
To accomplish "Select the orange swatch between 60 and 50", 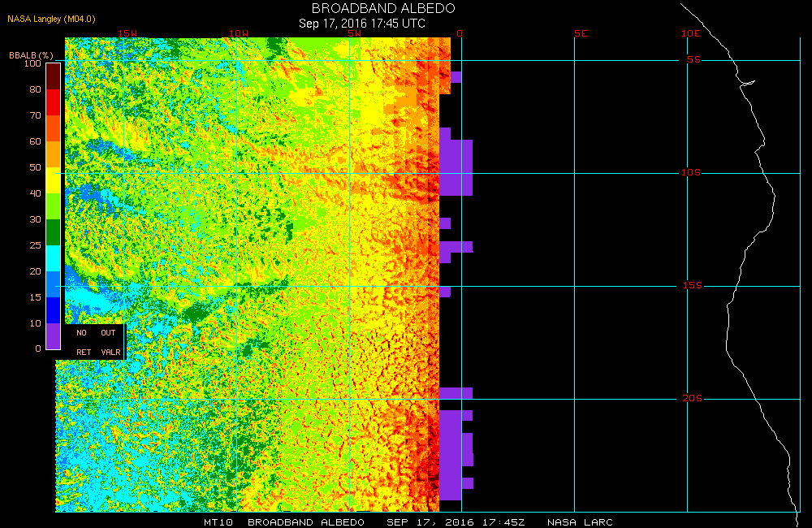I will pyautogui.click(x=54, y=154).
